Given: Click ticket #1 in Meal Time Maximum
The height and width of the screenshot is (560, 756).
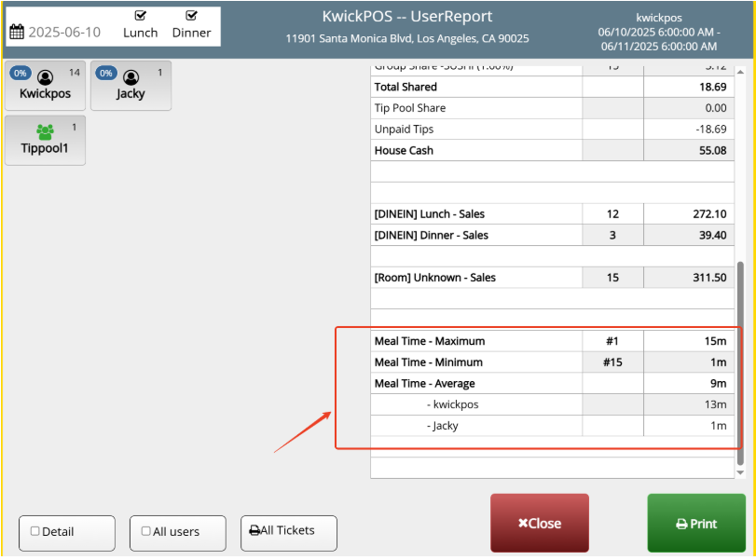Looking at the screenshot, I should tap(612, 341).
